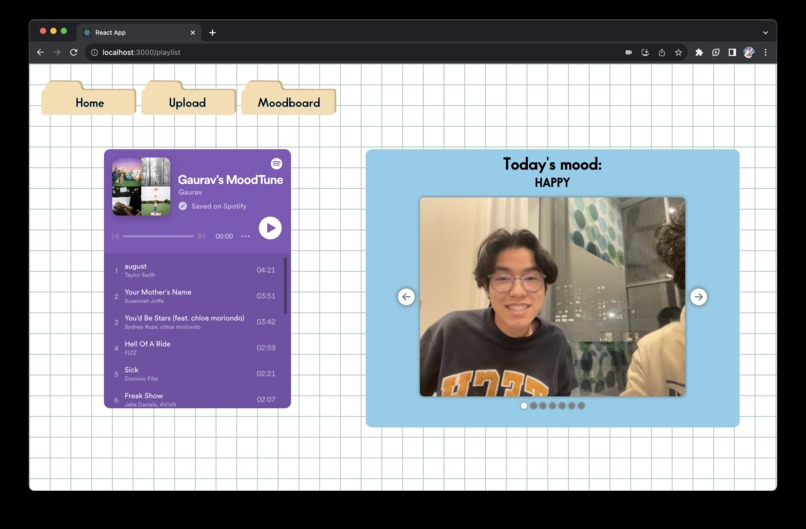Image resolution: width=806 pixels, height=529 pixels.
Task: Play Gaurav's MoodTune playlist
Action: [x=270, y=228]
